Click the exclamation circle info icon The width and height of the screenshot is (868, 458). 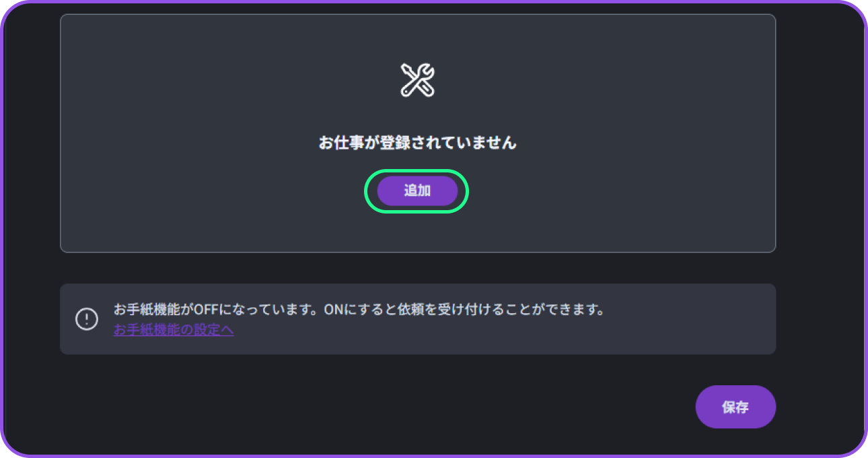click(87, 319)
